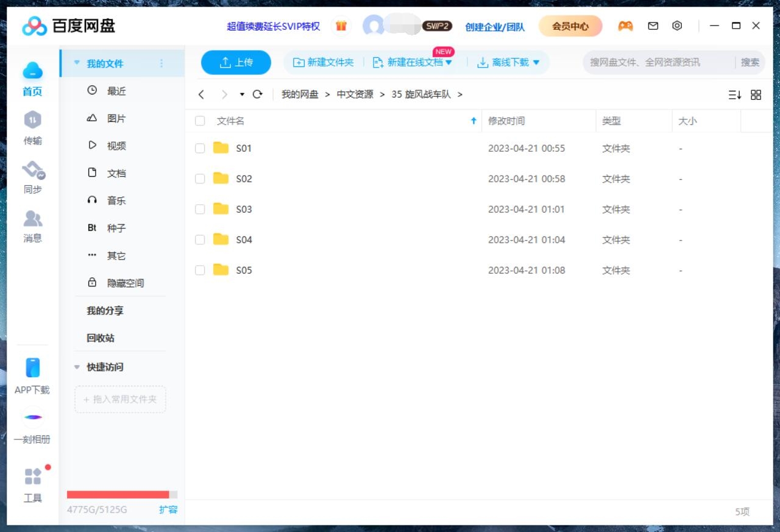Refresh the file list with the reload icon

pyautogui.click(x=257, y=94)
